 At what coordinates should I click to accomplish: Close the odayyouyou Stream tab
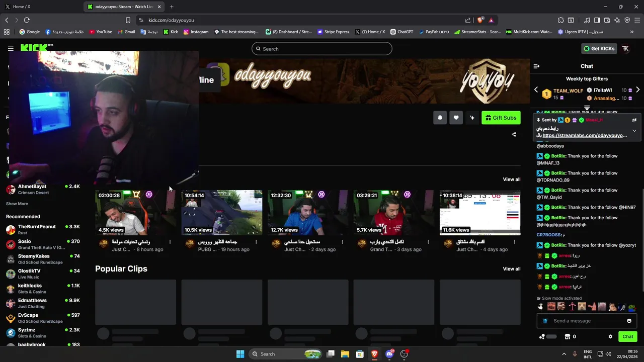click(159, 7)
